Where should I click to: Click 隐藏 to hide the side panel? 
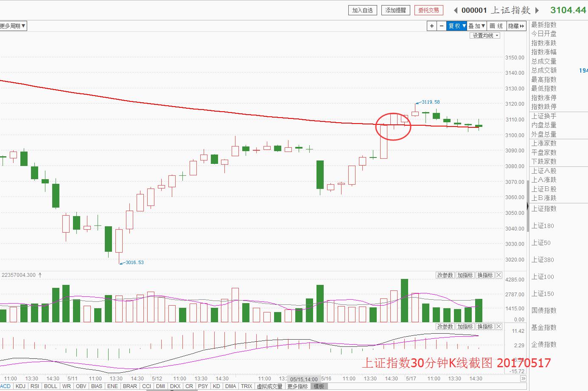coord(516,26)
